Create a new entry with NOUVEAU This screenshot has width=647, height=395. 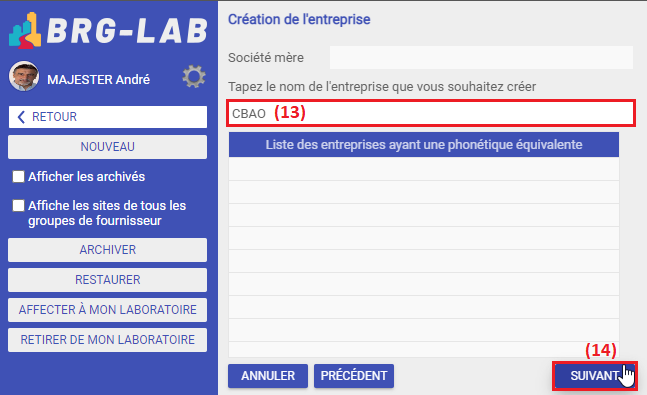coord(108,147)
